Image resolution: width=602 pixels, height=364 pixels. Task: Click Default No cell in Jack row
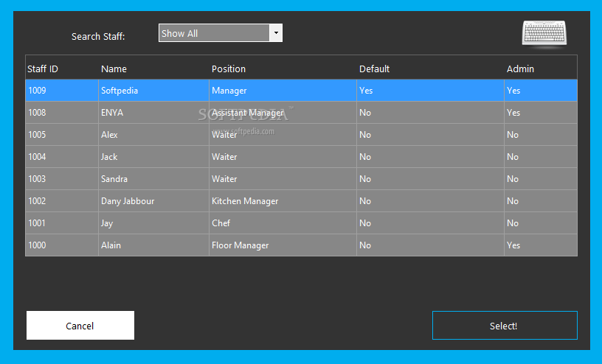point(430,157)
